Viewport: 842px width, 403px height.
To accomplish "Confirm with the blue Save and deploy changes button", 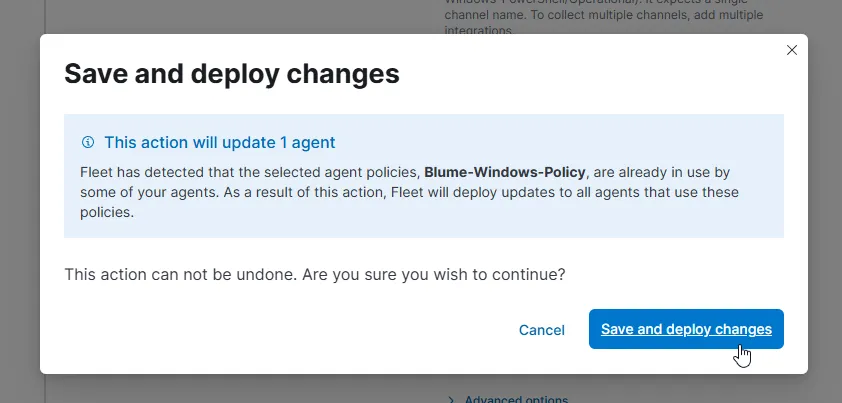I will (x=686, y=329).
